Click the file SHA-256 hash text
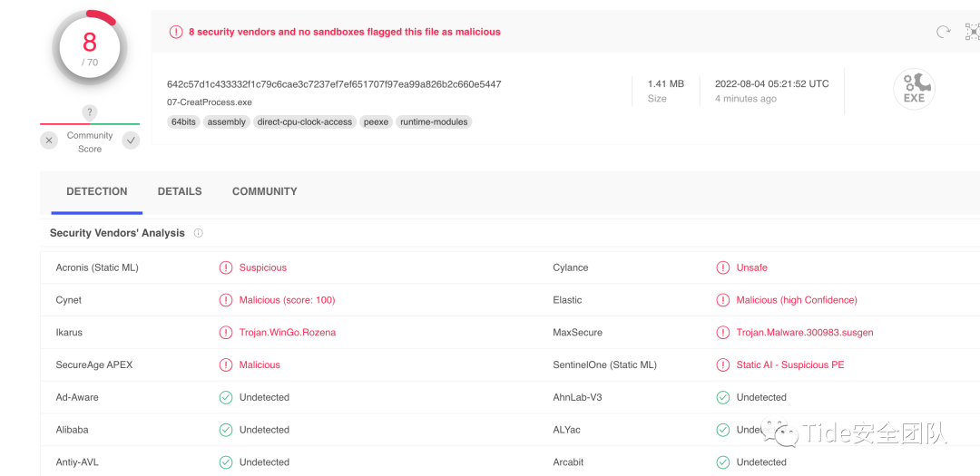This screenshot has height=476, width=980. [x=334, y=84]
